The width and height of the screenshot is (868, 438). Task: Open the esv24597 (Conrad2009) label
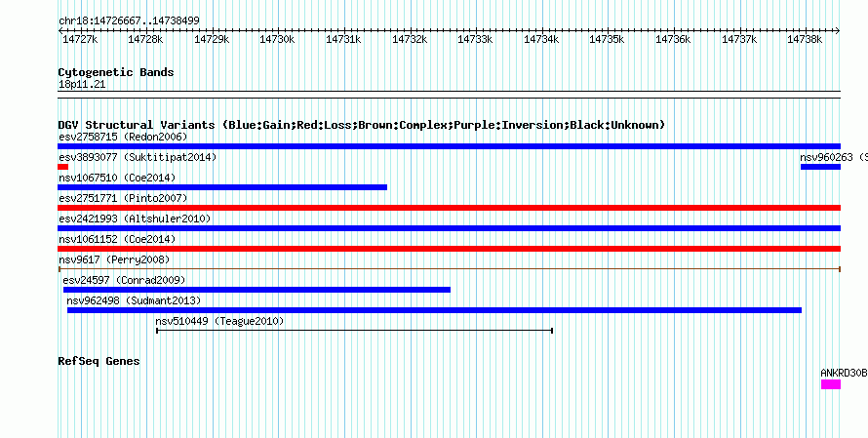(x=125, y=280)
